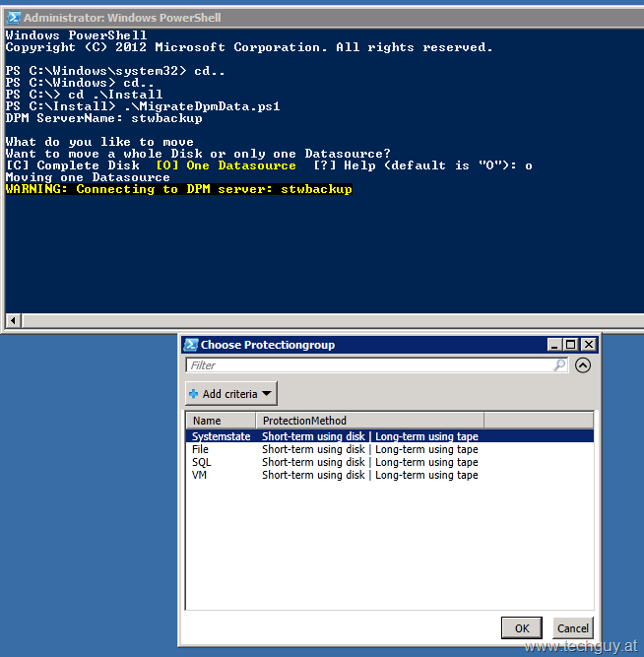Close the Choose Protectiongroup dialog
644x657 pixels.
pos(589,345)
